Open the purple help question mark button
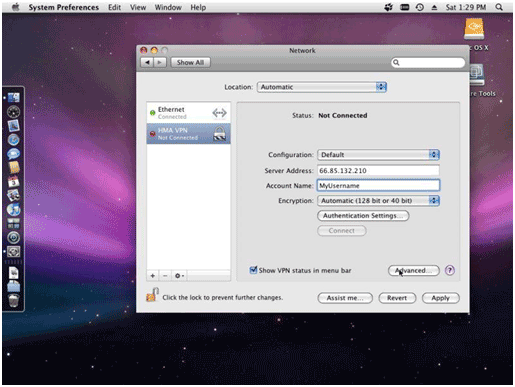The height and width of the screenshot is (387, 515). (449, 270)
